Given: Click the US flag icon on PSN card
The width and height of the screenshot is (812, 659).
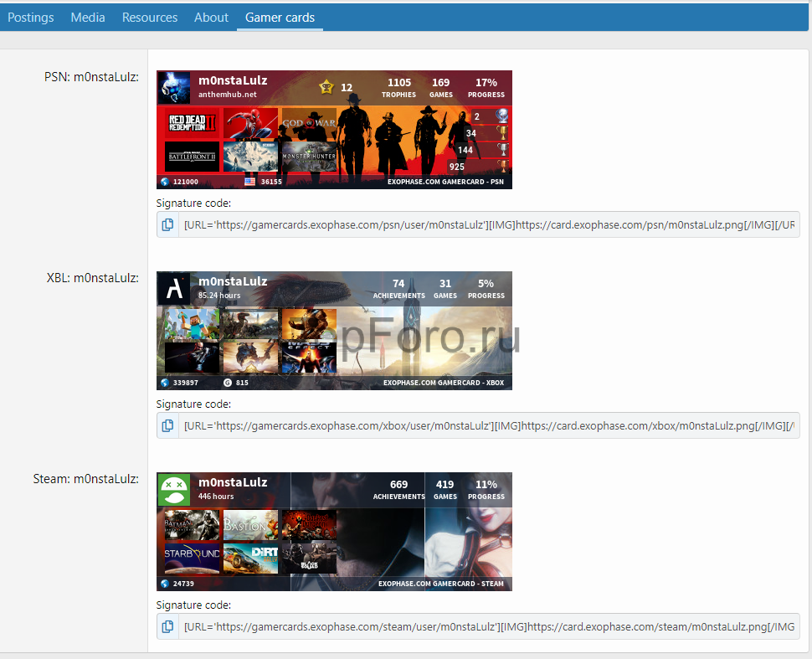Looking at the screenshot, I should 249,181.
